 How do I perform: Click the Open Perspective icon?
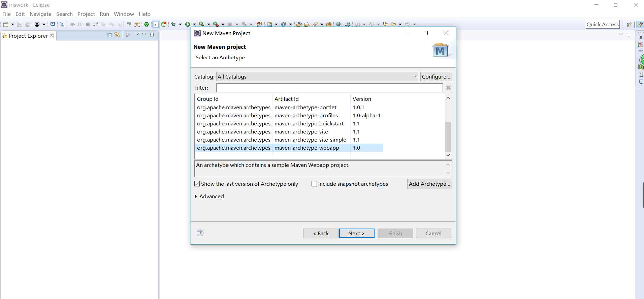click(x=629, y=24)
